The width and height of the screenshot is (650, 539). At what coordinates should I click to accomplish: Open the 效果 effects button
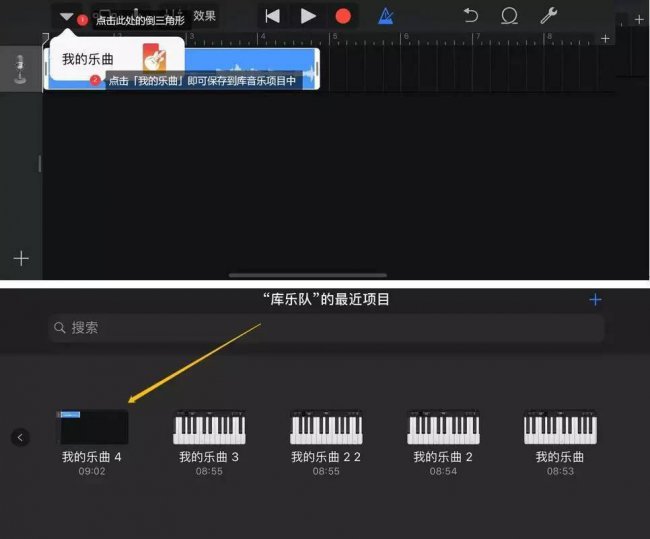(204, 16)
